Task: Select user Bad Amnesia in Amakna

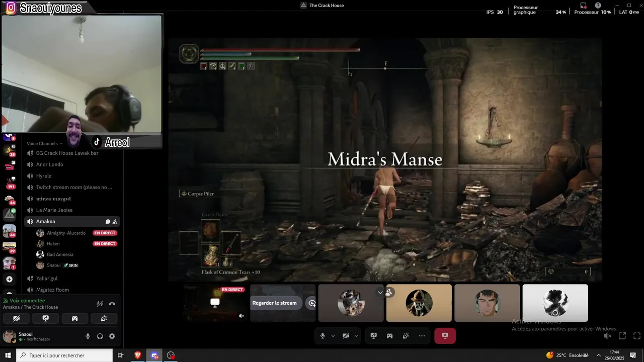Action: pos(60,254)
